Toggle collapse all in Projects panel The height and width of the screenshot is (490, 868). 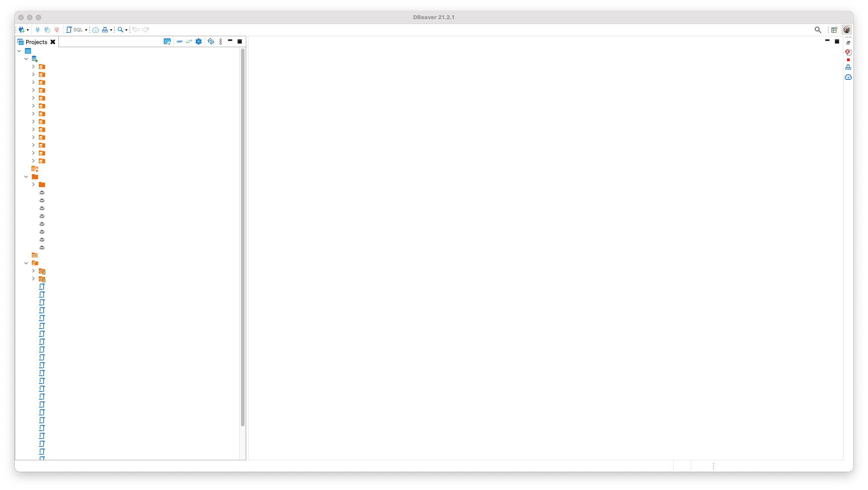(x=180, y=41)
